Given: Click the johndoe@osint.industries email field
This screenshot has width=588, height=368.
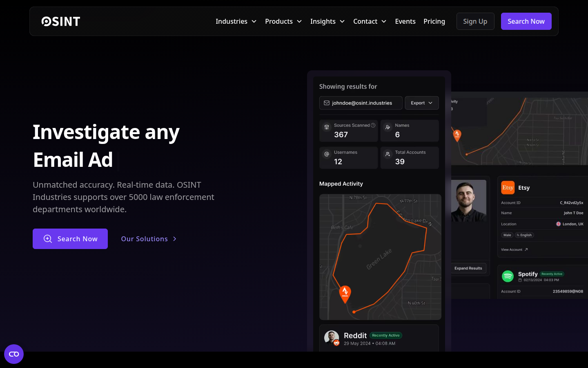Looking at the screenshot, I should [x=361, y=103].
